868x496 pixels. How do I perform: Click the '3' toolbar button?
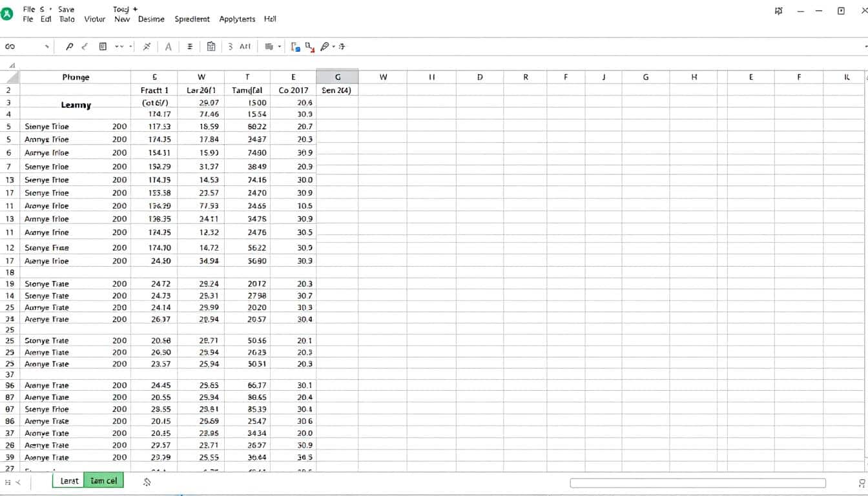click(x=231, y=46)
